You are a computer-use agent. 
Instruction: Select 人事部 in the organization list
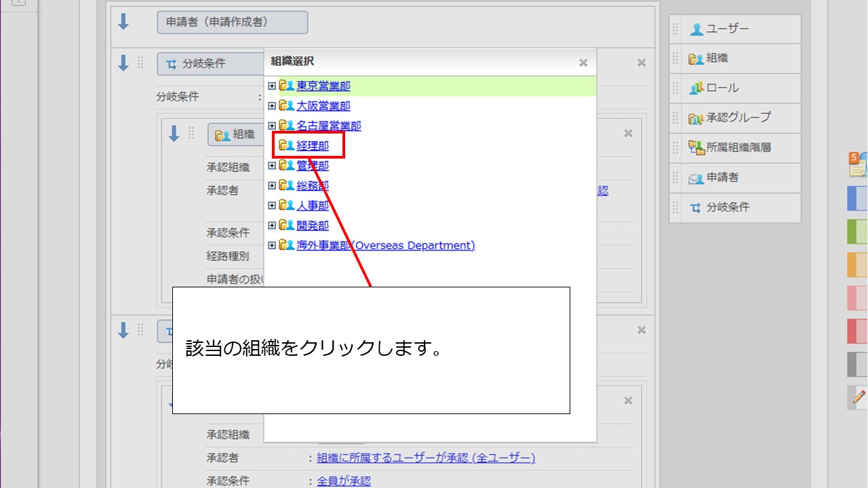[313, 205]
